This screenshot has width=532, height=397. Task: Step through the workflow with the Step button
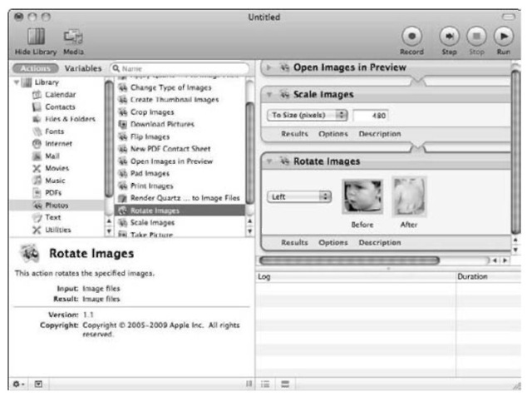point(449,36)
